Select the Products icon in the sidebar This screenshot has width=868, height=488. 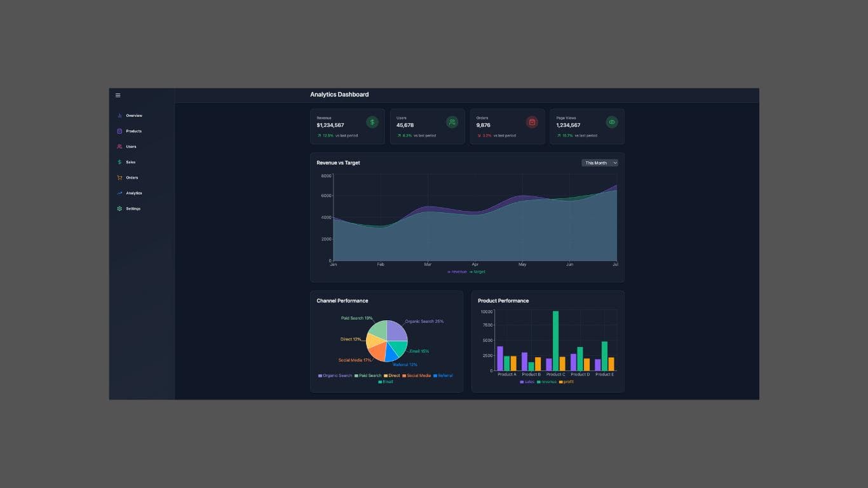pyautogui.click(x=120, y=131)
